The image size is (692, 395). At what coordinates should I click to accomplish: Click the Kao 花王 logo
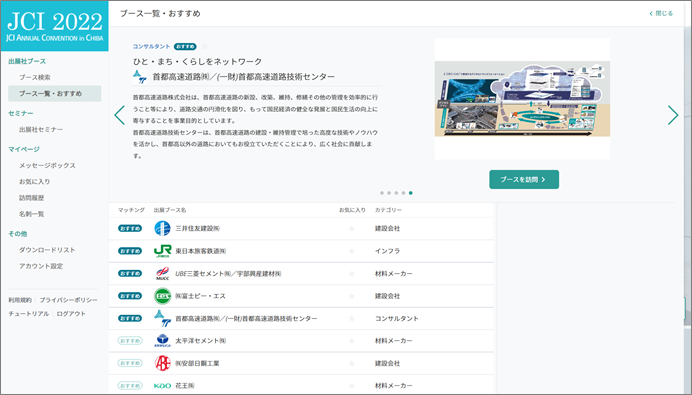162,386
